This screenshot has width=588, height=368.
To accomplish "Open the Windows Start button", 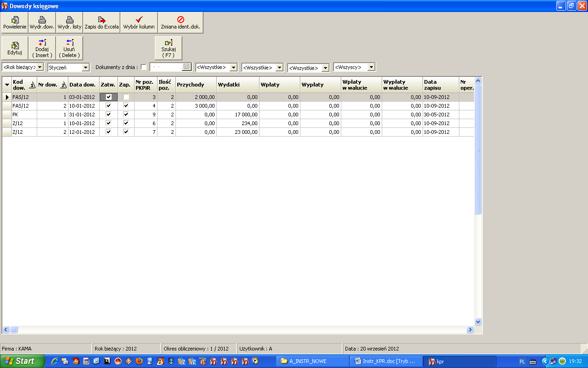I will [x=23, y=362].
